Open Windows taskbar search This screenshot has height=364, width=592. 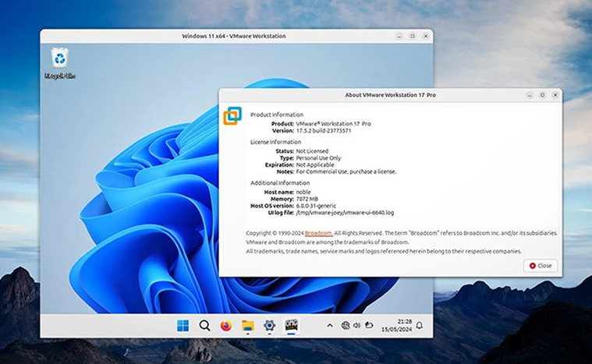204,325
